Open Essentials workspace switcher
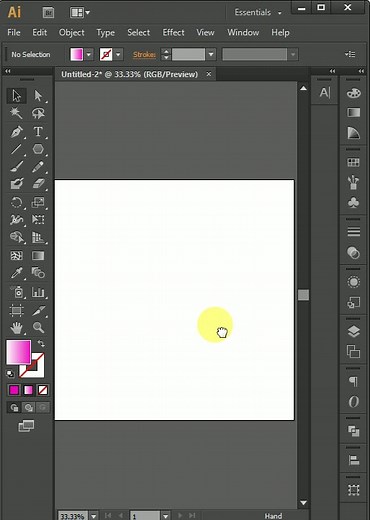 (258, 13)
